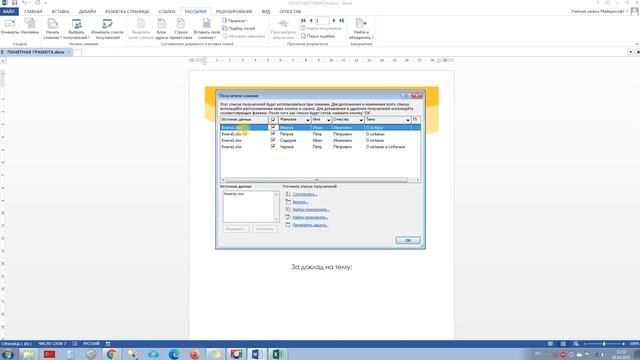The image size is (640, 360).
Task: Open the Отчество column filter dropdown
Action: [361, 120]
